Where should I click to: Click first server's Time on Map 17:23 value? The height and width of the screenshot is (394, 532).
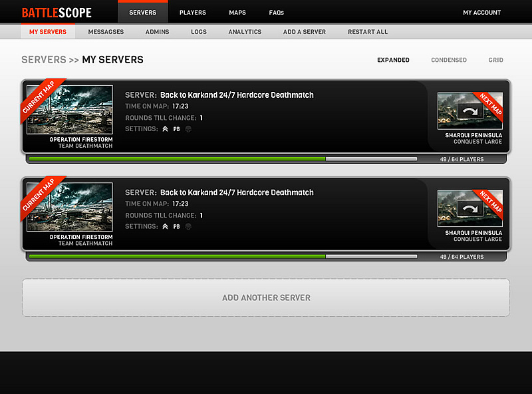pos(180,106)
